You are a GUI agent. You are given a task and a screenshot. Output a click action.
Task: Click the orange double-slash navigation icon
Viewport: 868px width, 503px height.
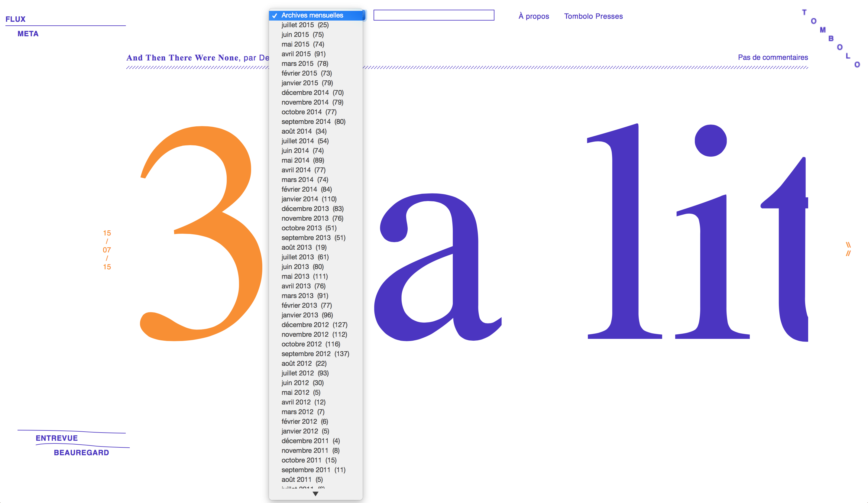click(x=848, y=249)
